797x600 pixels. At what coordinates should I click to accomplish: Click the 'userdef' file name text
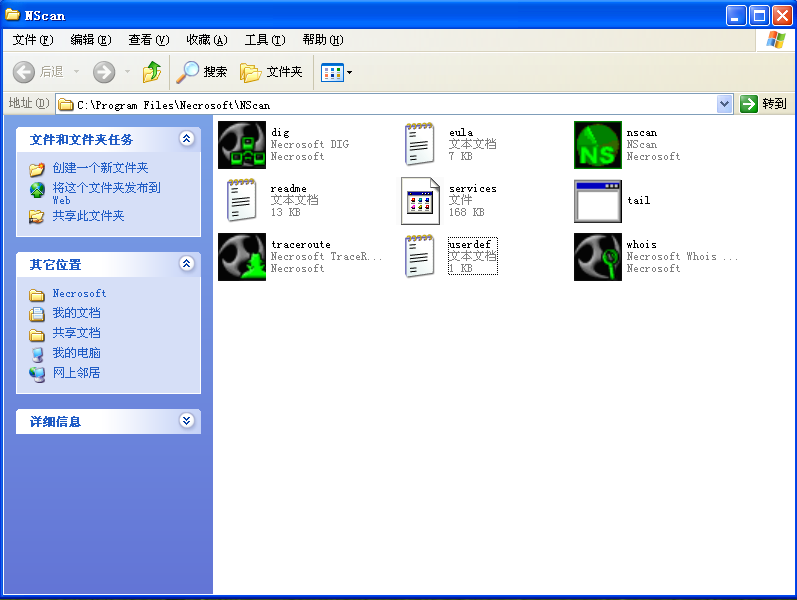[x=469, y=245]
